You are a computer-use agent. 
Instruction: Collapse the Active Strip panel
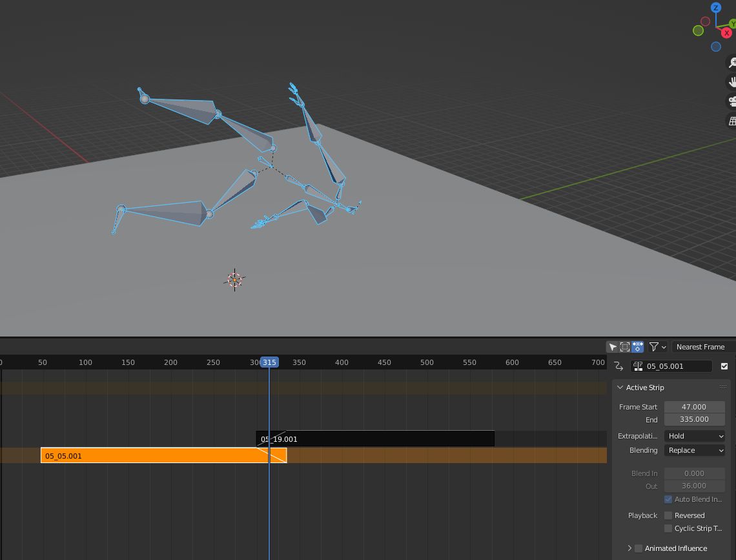[x=620, y=388]
